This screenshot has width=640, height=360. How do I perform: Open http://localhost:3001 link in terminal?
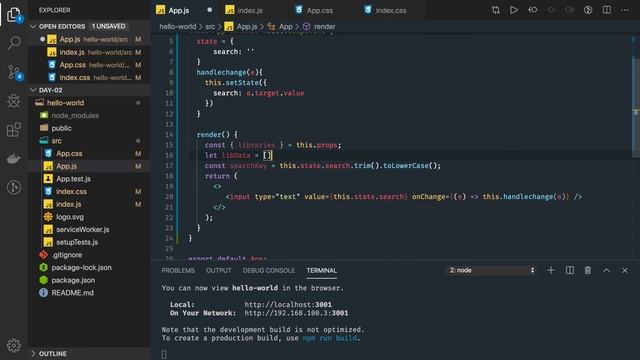tap(288, 304)
